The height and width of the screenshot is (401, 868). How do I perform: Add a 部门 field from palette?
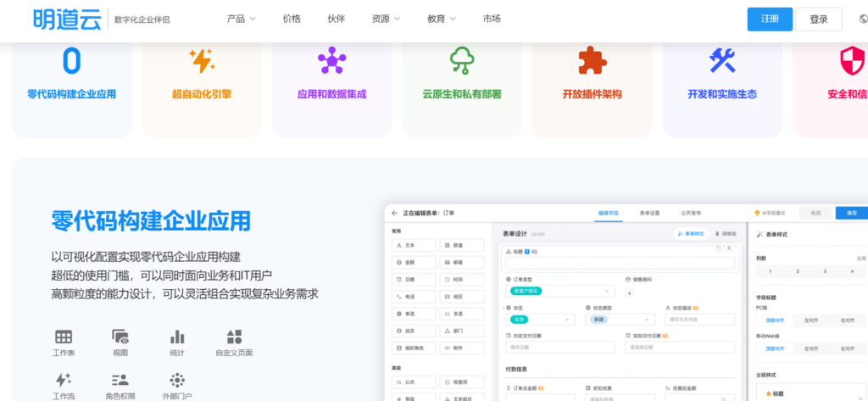[462, 331]
